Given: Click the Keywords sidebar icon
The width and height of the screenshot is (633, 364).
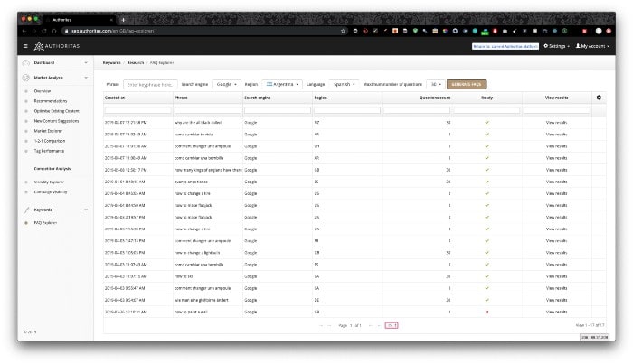Looking at the screenshot, I should [x=26, y=210].
